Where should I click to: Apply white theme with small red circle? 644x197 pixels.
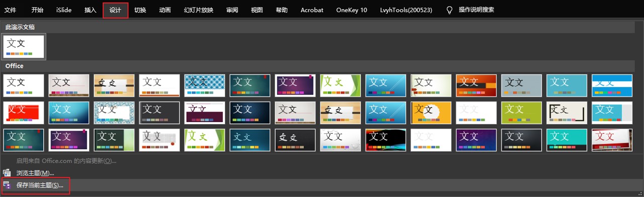click(159, 140)
